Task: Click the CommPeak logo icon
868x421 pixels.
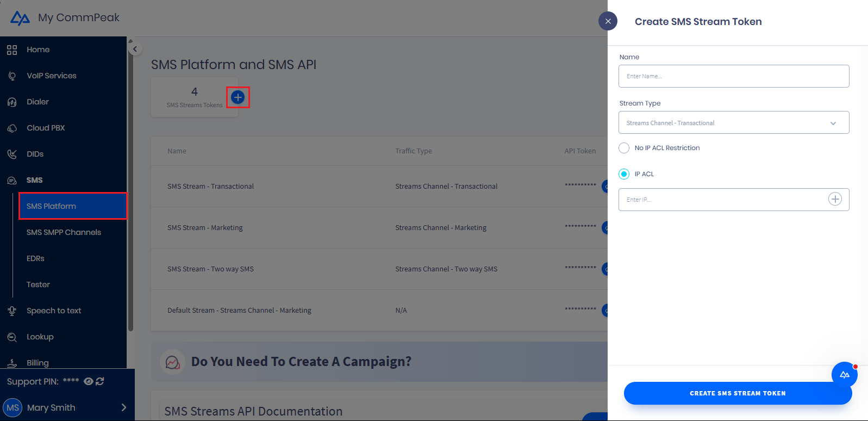Action: [x=20, y=18]
